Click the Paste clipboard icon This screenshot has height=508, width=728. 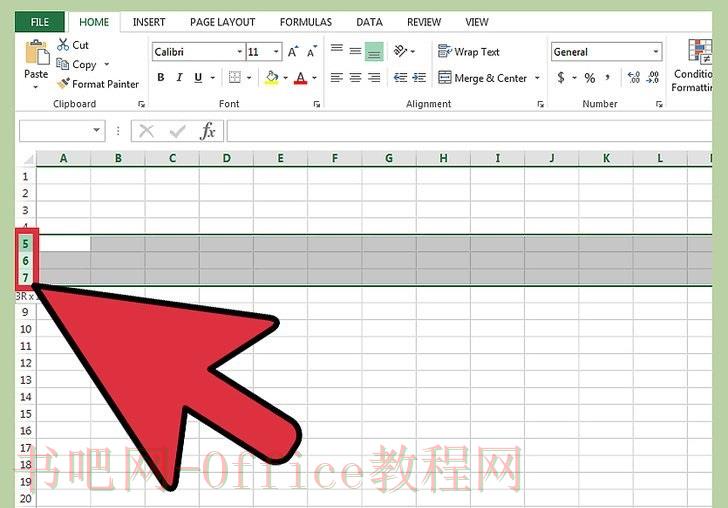point(36,52)
